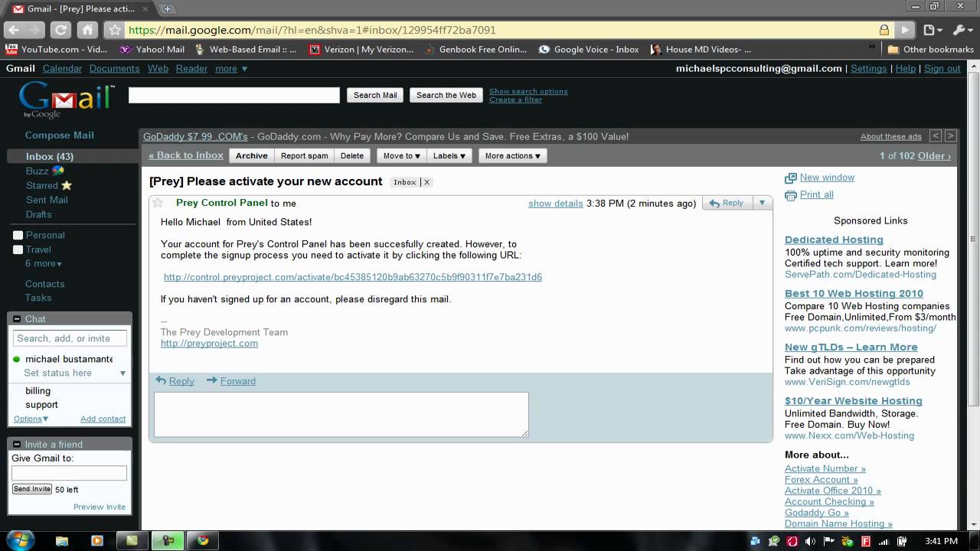Click the Sign out link
Image resolution: width=980 pixels, height=551 pixels.
click(x=942, y=68)
